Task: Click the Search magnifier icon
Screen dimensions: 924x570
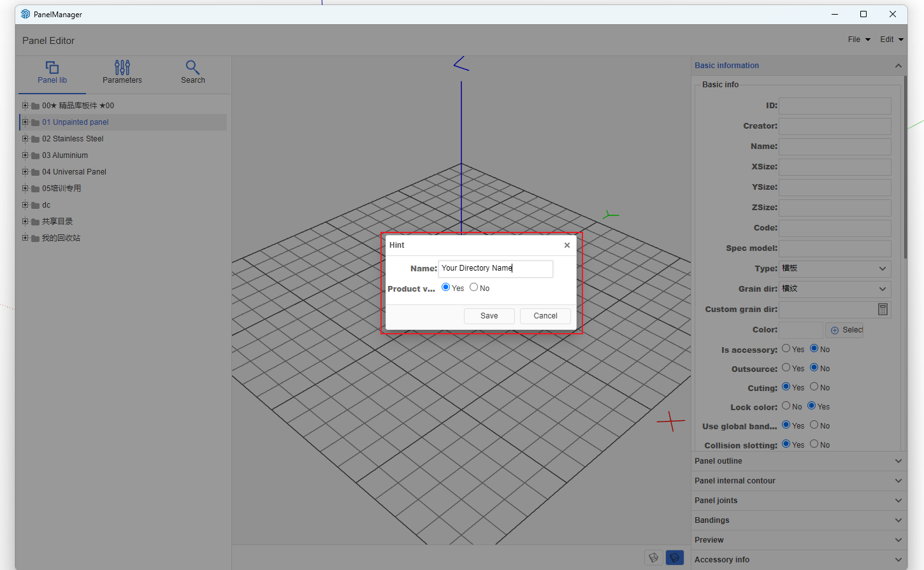Action: [x=192, y=68]
